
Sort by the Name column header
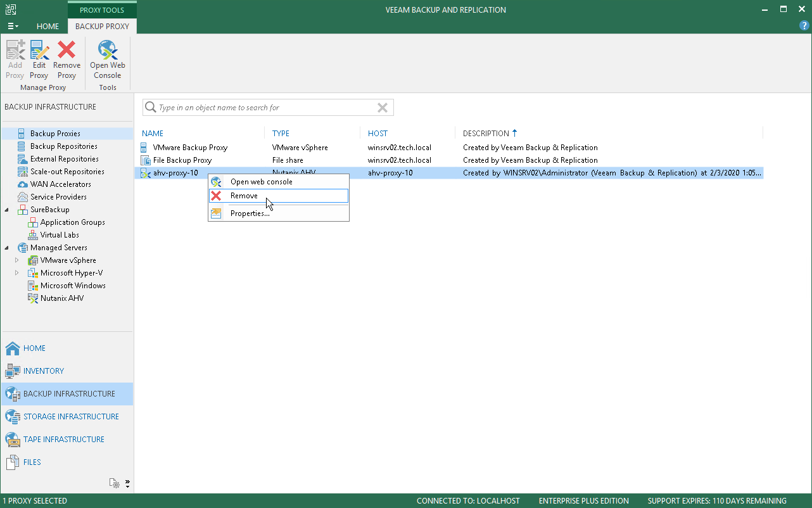[153, 134]
